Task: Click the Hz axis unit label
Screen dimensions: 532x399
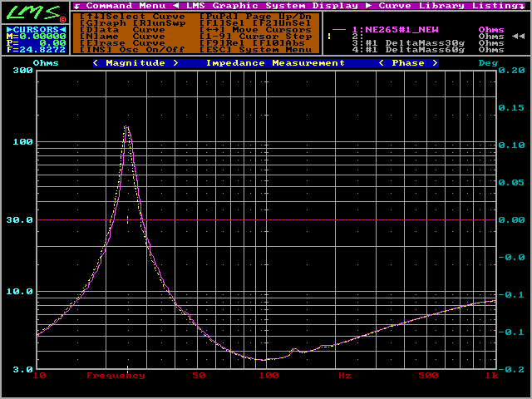Action: (345, 376)
